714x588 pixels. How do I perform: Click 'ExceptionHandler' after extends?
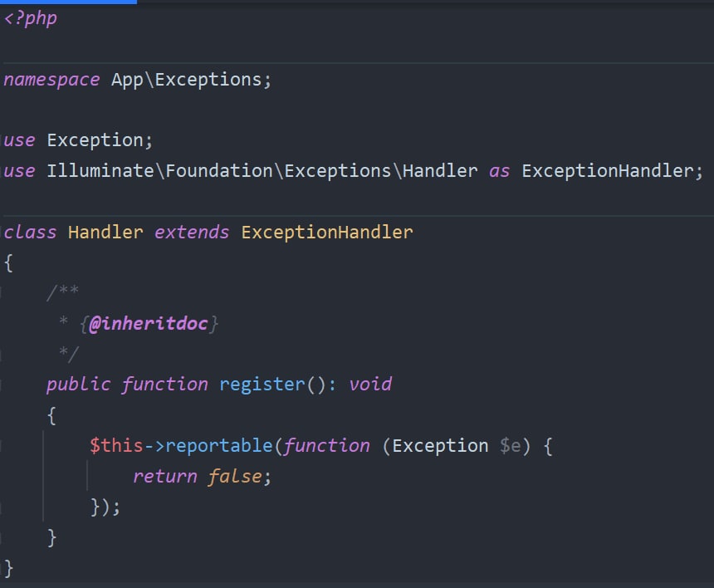tap(327, 233)
